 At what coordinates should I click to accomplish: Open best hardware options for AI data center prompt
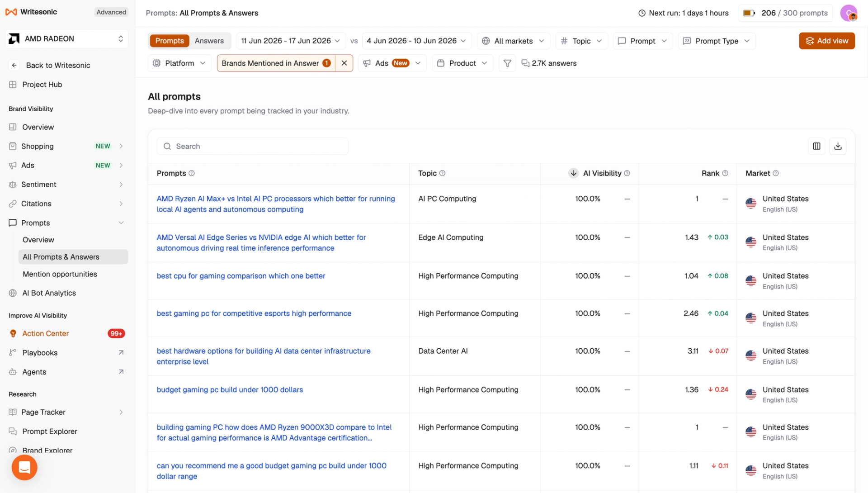(x=264, y=356)
